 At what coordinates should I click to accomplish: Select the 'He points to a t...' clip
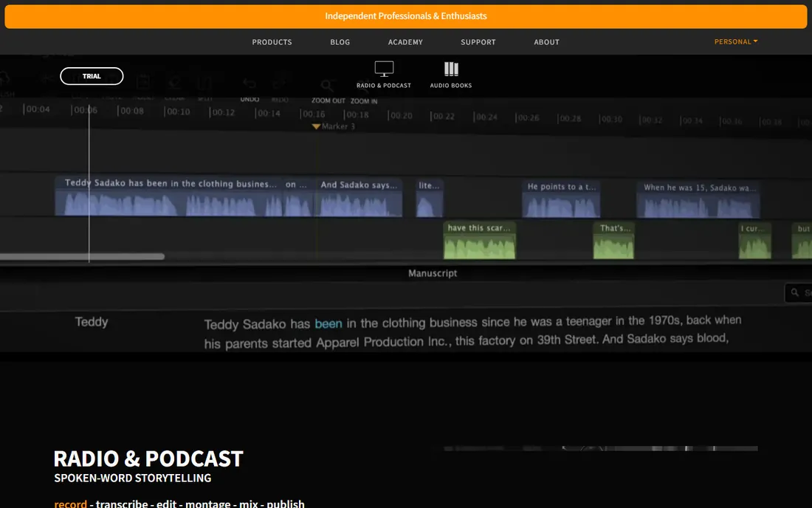[x=561, y=199]
